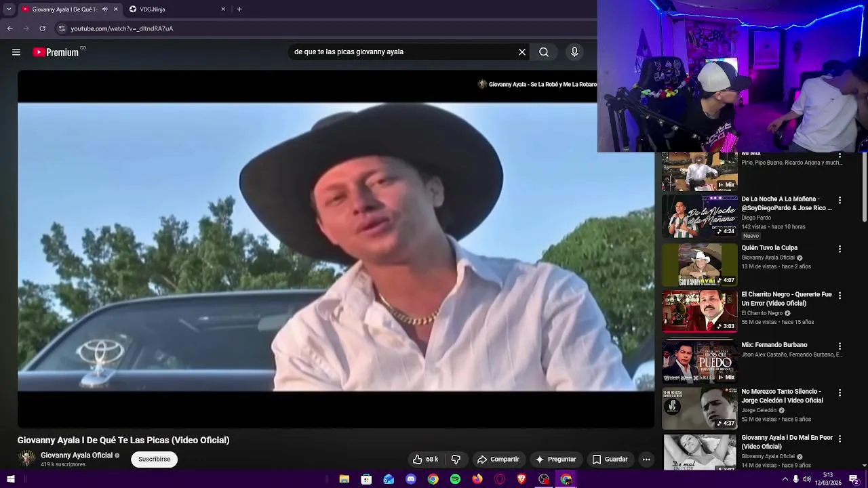Like the video with 68 k thumbs up
Image resolution: width=868 pixels, height=488 pixels.
tap(425, 460)
